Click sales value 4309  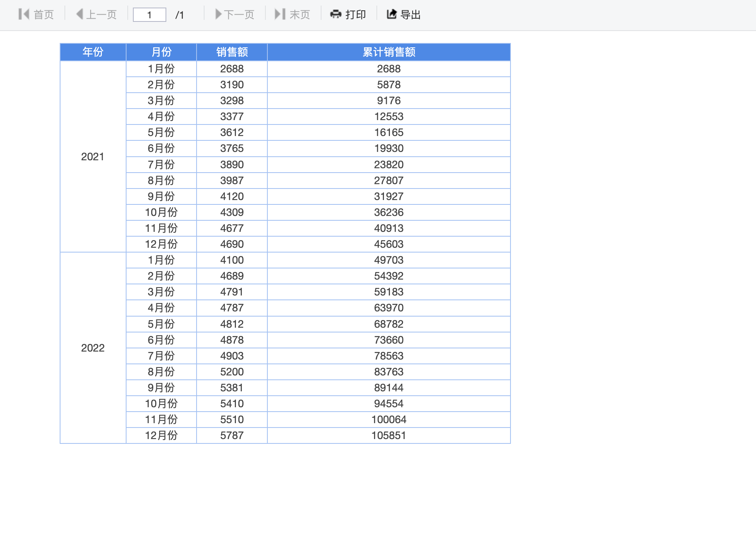click(232, 212)
